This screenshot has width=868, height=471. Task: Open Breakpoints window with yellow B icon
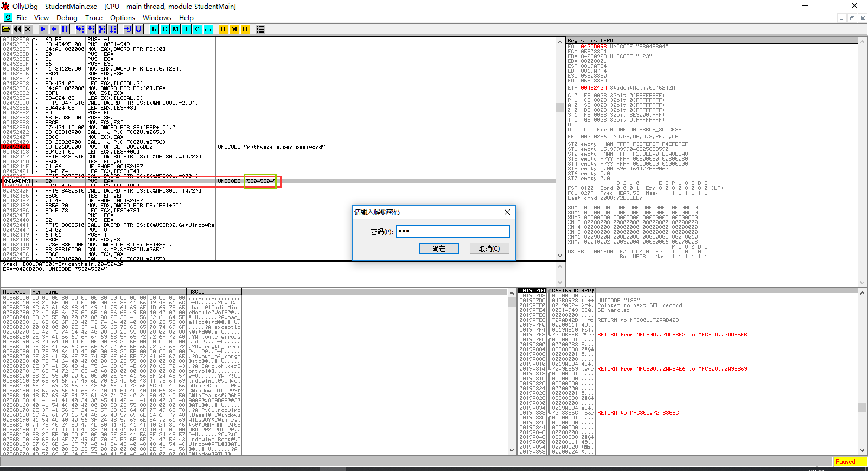point(223,29)
